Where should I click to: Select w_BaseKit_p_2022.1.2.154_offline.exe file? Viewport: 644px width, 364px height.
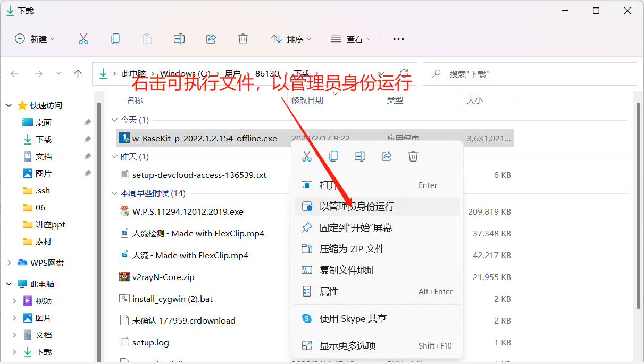click(x=315, y=138)
